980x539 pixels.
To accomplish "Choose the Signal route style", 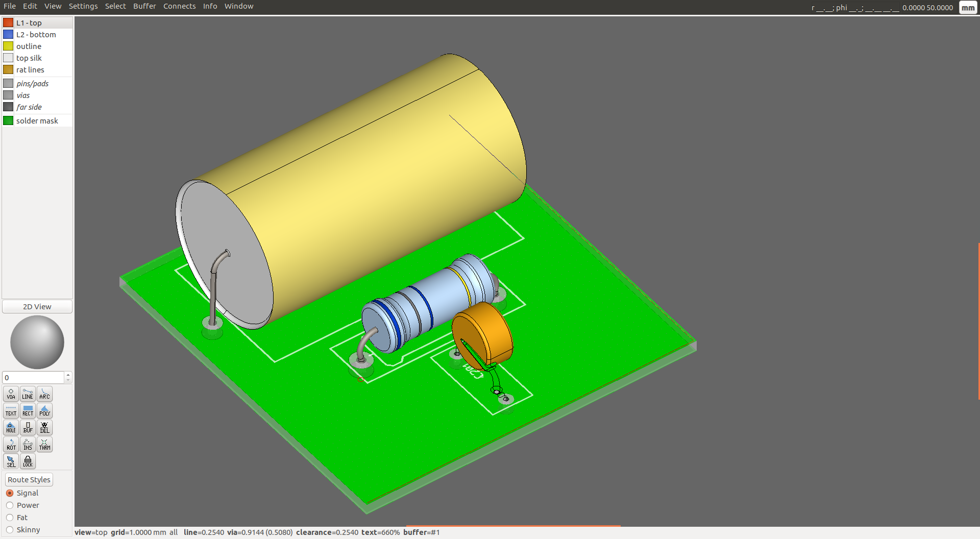I will pyautogui.click(x=22, y=493).
